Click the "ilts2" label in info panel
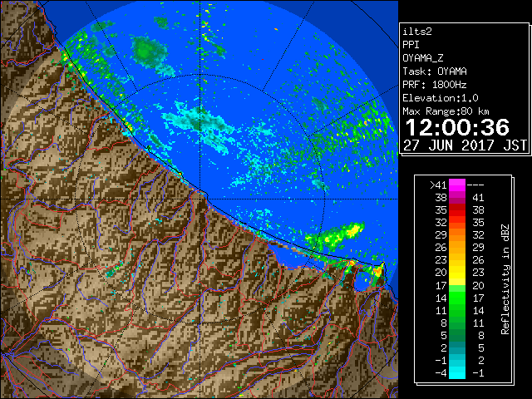 (x=417, y=32)
